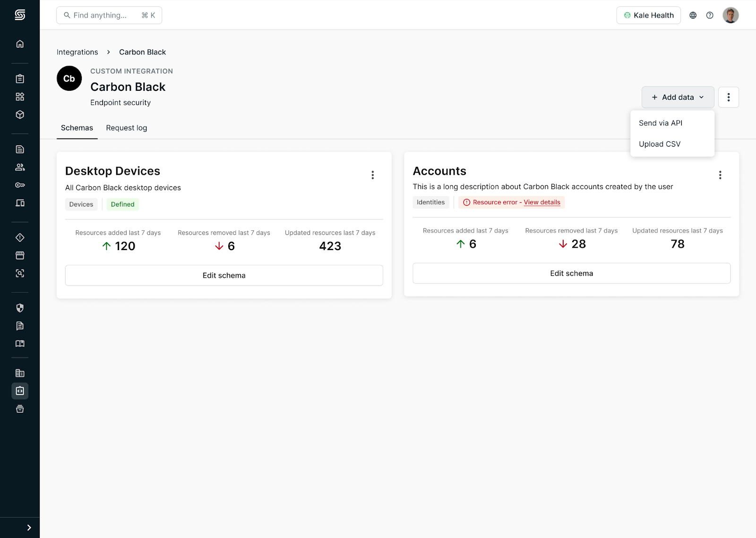Click the Resource error alert icon
Screen dimensions: 756x538
coord(467,202)
